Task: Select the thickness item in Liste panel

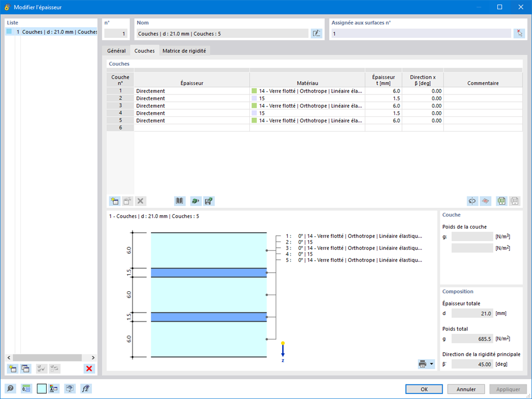Action: click(51, 32)
